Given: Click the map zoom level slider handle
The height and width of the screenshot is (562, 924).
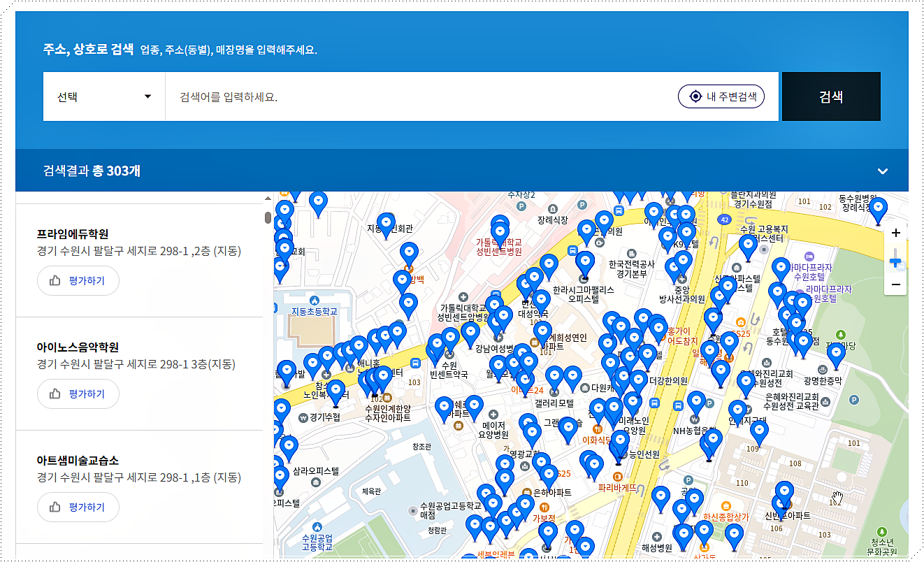Looking at the screenshot, I should (895, 260).
